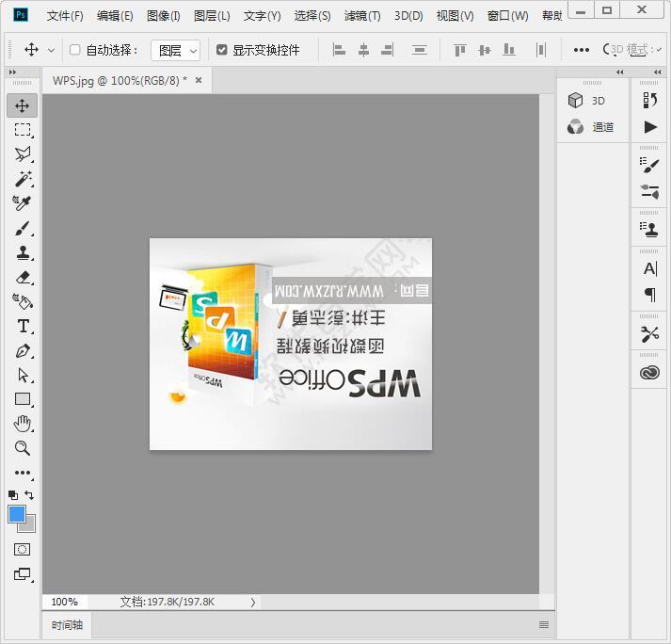Open the Creative Cloud Libraries panel

click(649, 373)
